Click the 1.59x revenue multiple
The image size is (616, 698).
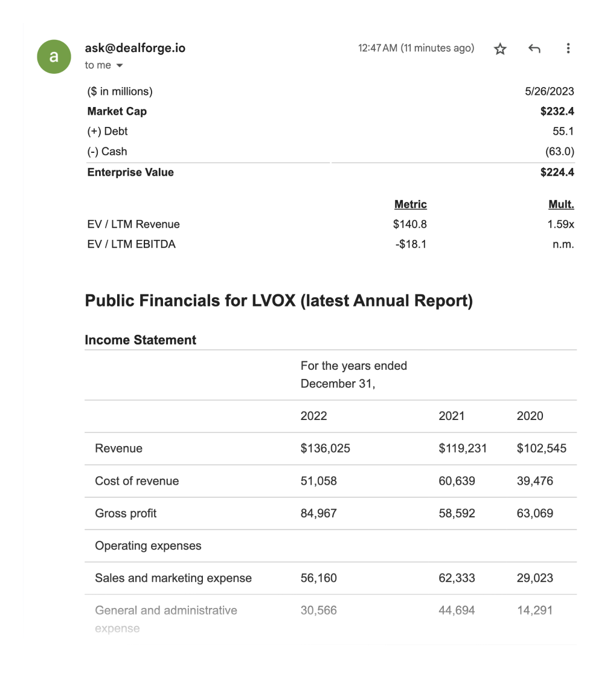coord(561,224)
